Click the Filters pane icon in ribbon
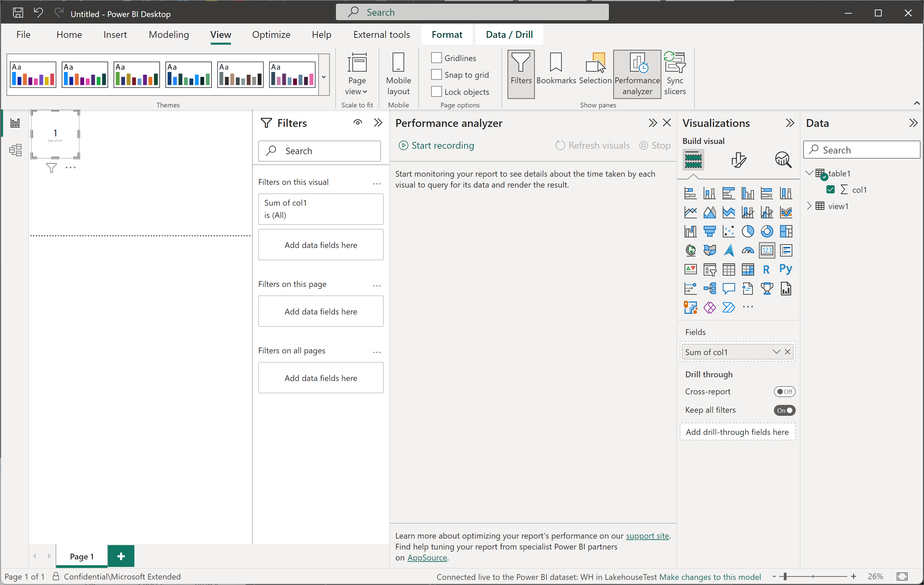The image size is (924, 585). [522, 70]
